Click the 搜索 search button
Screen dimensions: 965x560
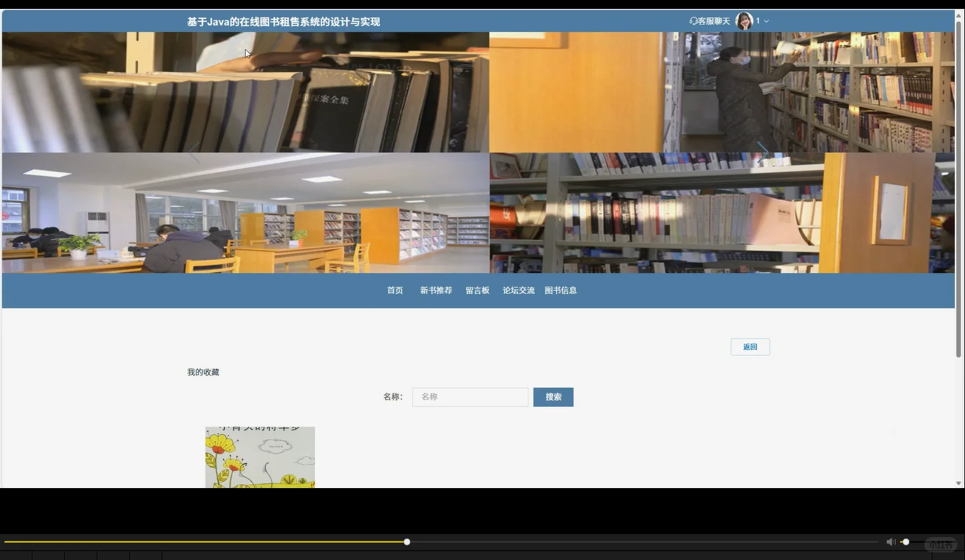tap(553, 397)
